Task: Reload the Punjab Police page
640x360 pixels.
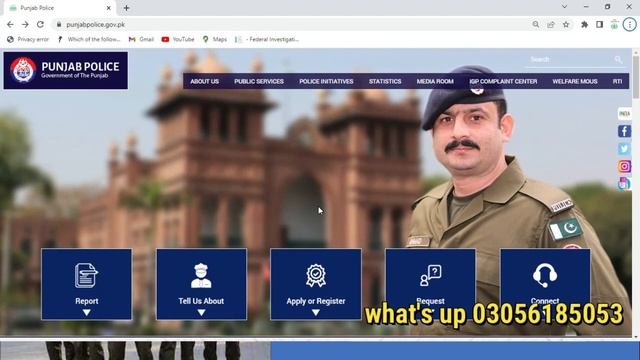Action: tap(40, 24)
